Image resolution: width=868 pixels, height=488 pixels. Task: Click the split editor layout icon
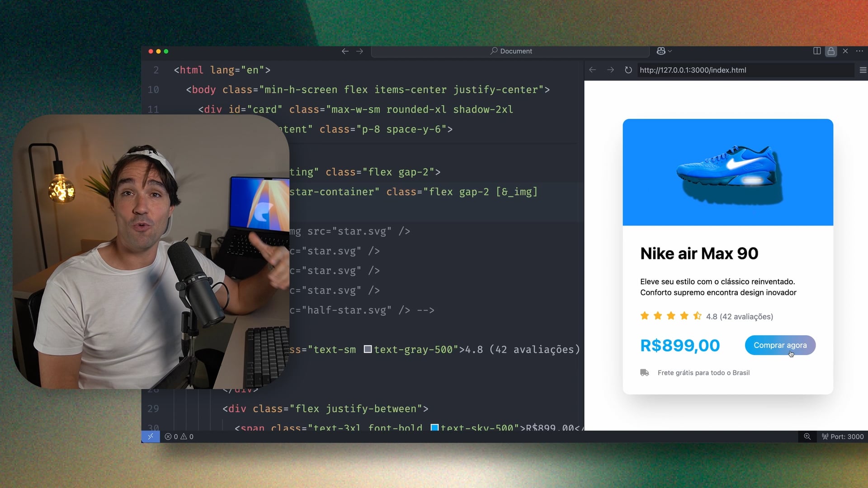coord(817,51)
